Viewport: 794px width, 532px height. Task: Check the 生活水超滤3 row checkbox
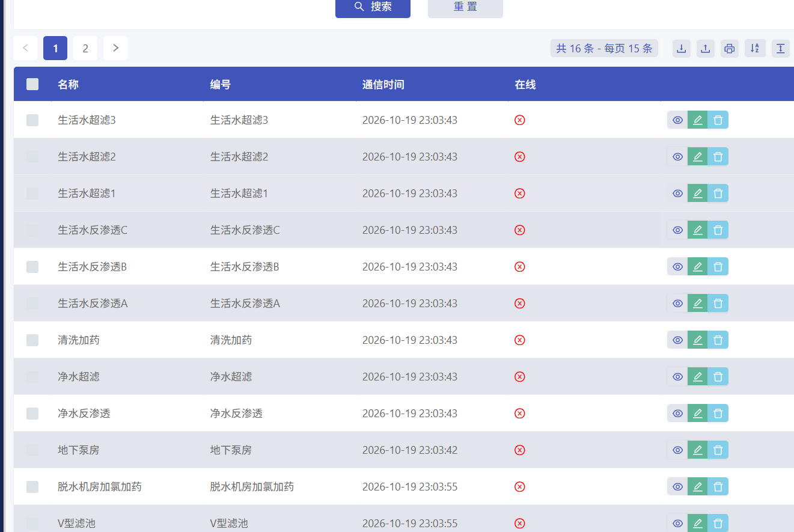tap(32, 120)
